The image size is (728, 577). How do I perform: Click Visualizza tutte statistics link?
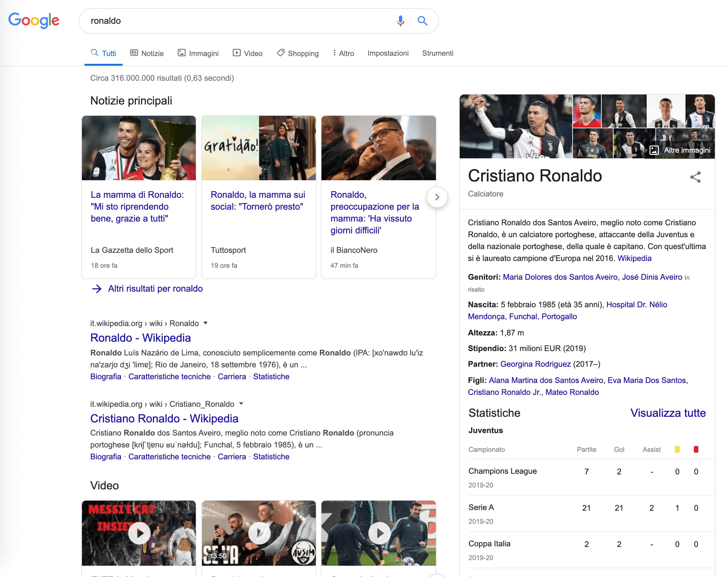[x=668, y=413]
